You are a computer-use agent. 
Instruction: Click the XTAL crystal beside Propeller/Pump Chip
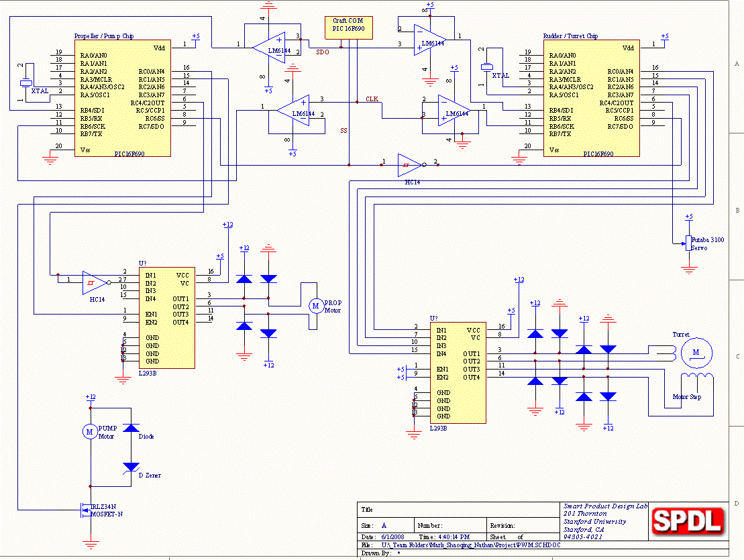point(25,82)
